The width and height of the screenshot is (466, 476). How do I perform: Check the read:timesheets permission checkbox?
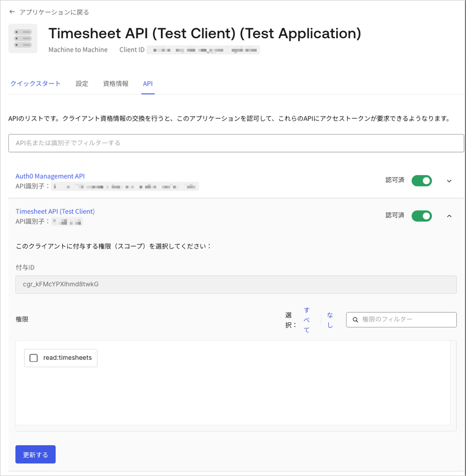pos(33,358)
